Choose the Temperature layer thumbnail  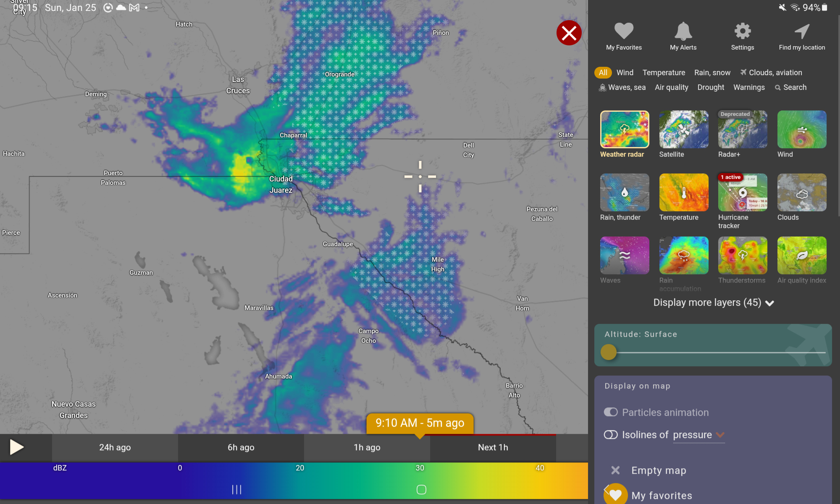683,192
